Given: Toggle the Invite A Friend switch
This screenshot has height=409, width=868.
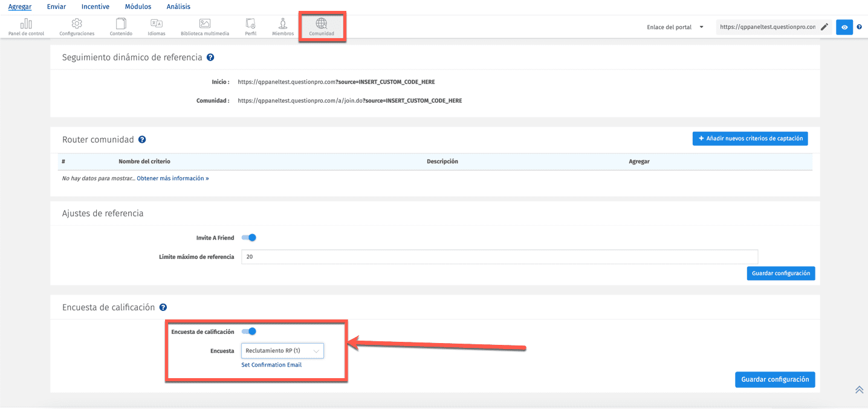Looking at the screenshot, I should point(249,238).
